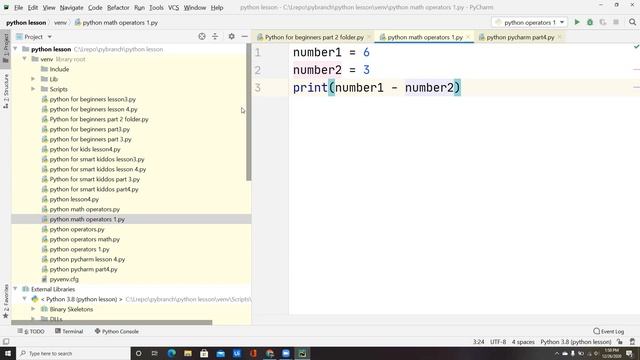Open the Python Console tool window
The width and height of the screenshot is (640, 360).
117,331
